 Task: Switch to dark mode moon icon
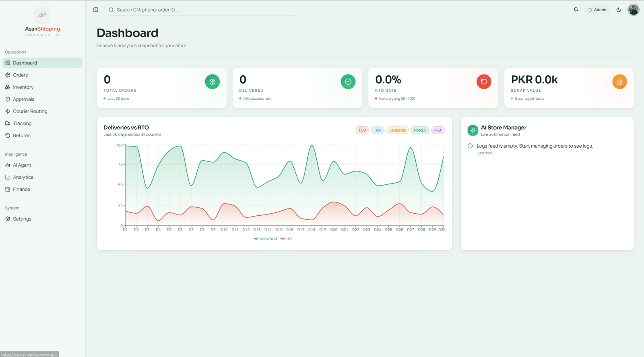tap(619, 10)
